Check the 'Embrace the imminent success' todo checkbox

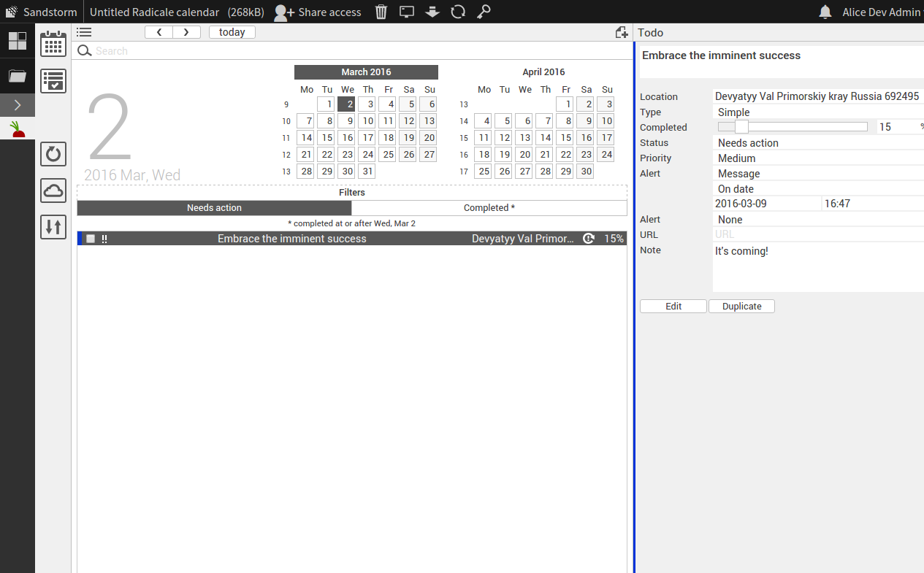pos(91,239)
